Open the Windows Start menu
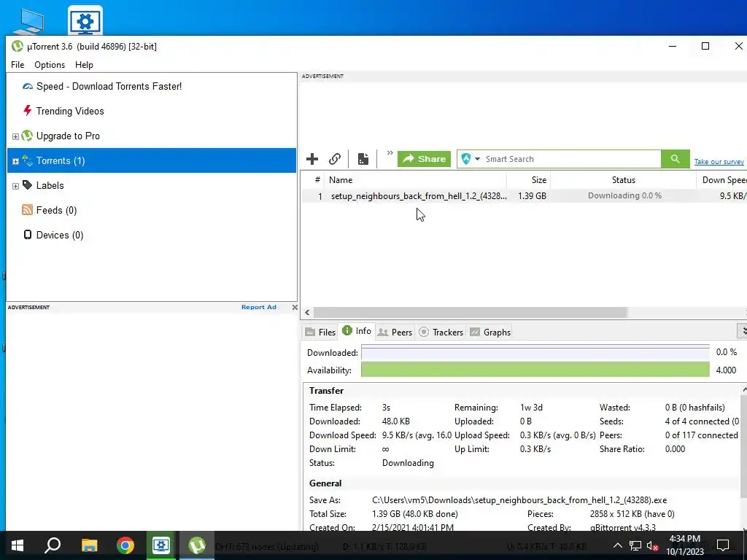The image size is (747, 560). tap(18, 545)
